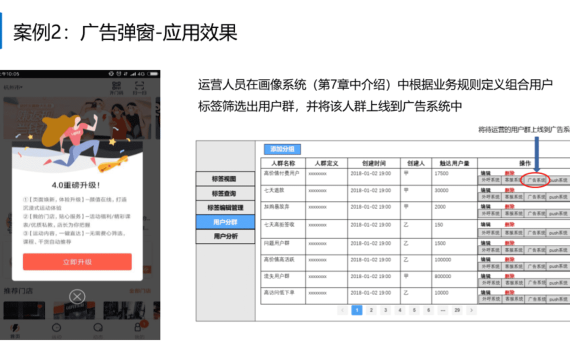Click the 触达用户量 column header

point(454,163)
